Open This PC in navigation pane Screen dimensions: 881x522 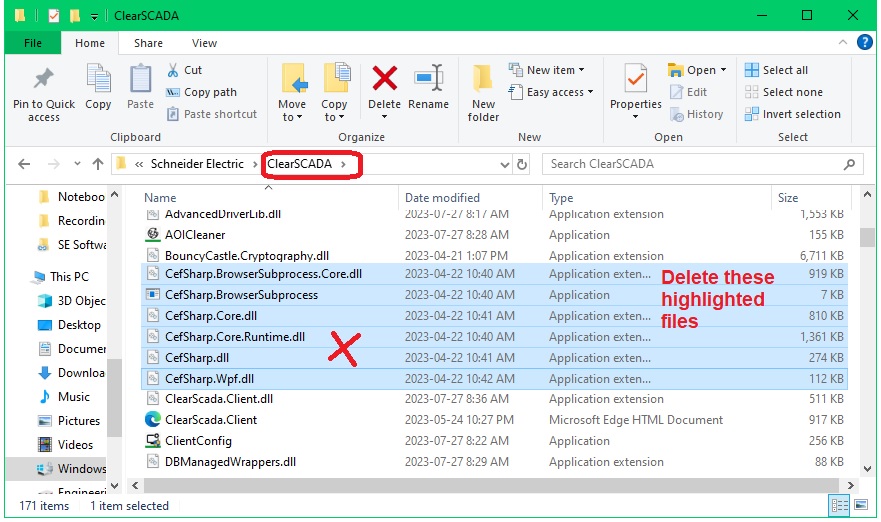(62, 277)
